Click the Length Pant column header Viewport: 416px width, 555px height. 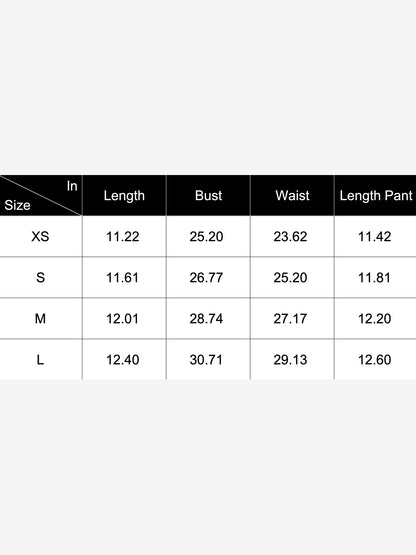376,195
